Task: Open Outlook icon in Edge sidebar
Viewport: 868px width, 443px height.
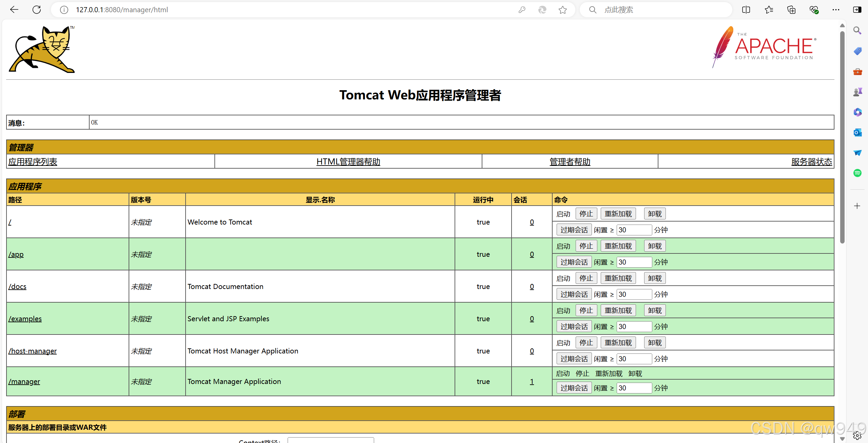Action: tap(857, 133)
